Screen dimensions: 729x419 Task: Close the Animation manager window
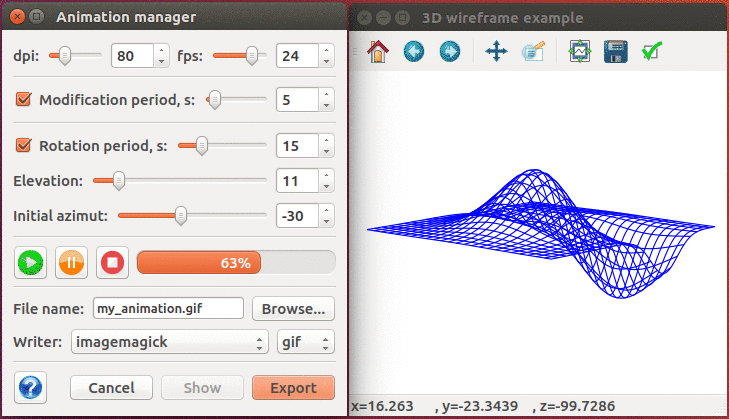coord(17,17)
